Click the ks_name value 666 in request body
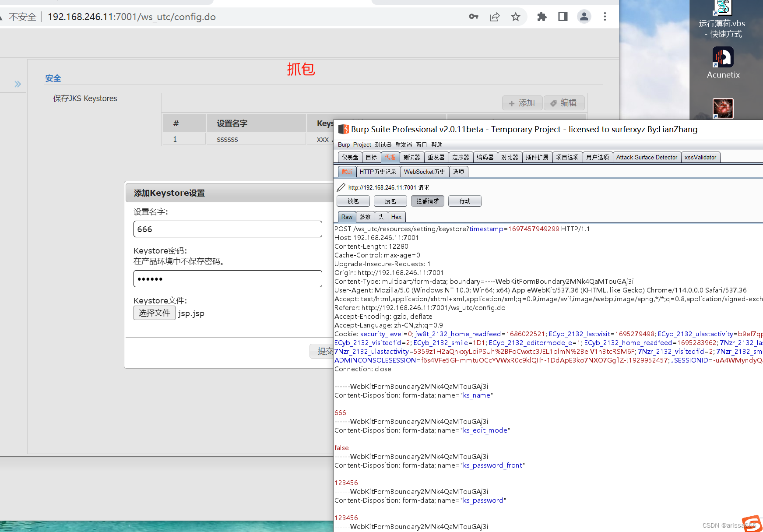Screen dimensions: 763x532 [340, 413]
